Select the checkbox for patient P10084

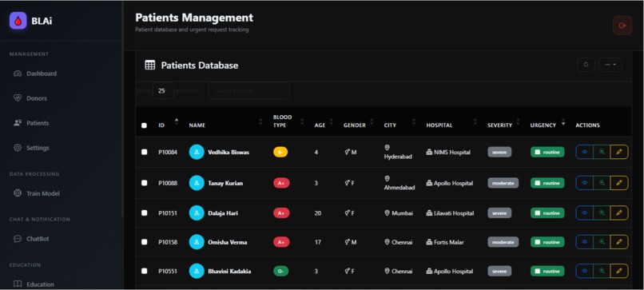click(x=144, y=152)
